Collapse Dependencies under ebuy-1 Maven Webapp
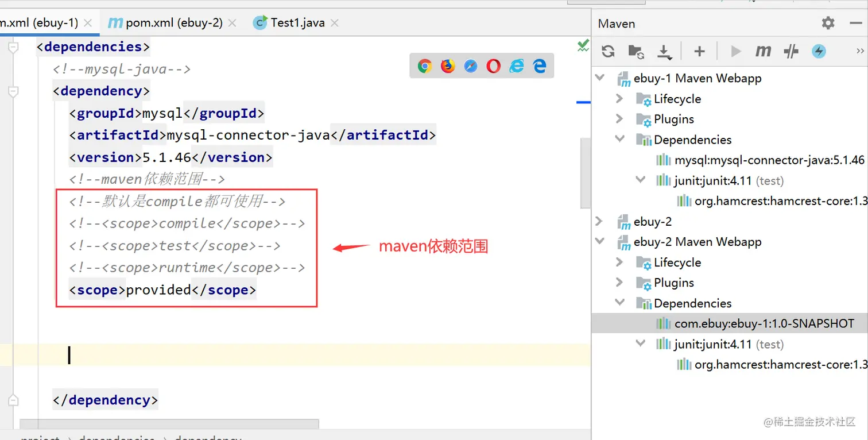 click(620, 140)
